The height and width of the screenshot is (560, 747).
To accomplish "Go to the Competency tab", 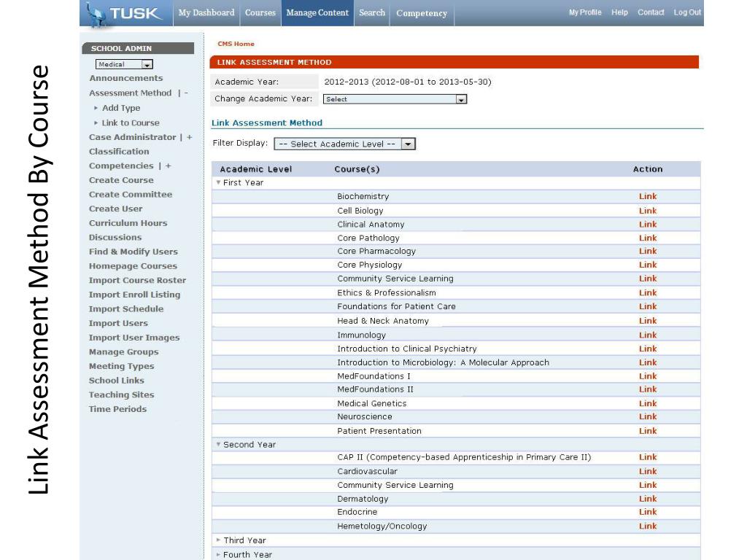I will pyautogui.click(x=422, y=13).
